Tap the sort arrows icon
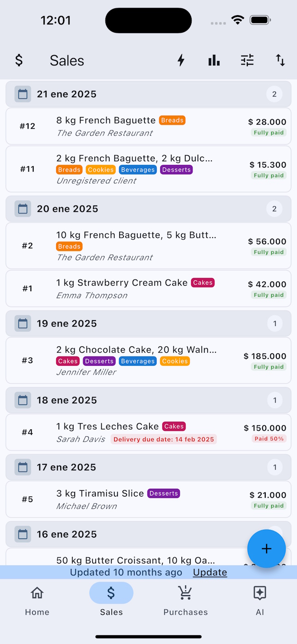Viewport: 297px width, 644px height. tap(280, 60)
